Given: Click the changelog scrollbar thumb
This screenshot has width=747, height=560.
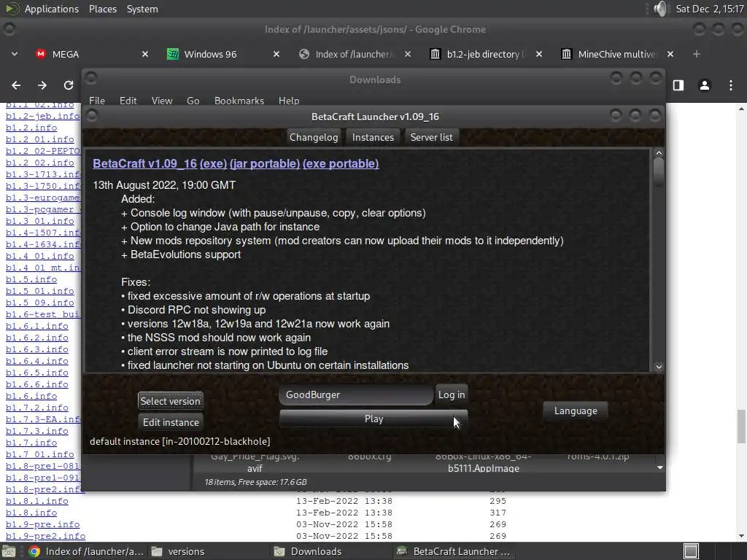Looking at the screenshot, I should [659, 172].
